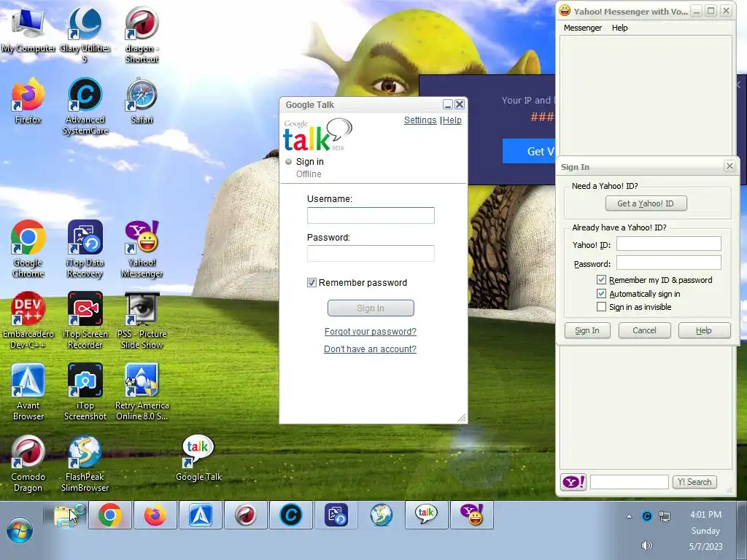The height and width of the screenshot is (560, 747).
Task: Select iTop Screen Recorder desktop icon
Action: [x=85, y=320]
